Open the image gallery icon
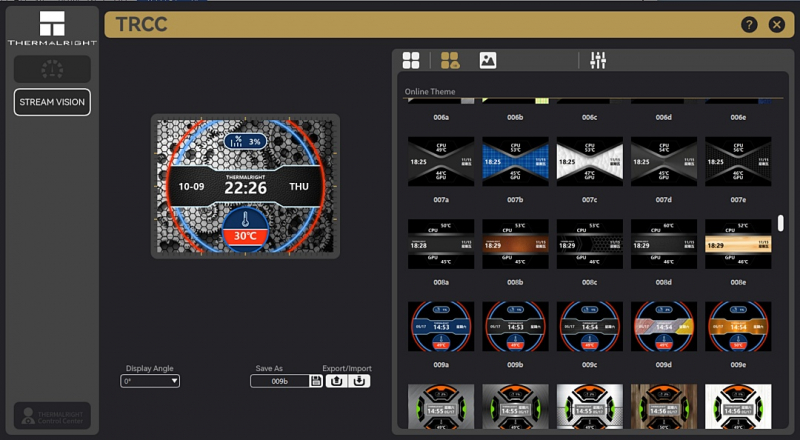Image resolution: width=800 pixels, height=440 pixels. point(488,61)
